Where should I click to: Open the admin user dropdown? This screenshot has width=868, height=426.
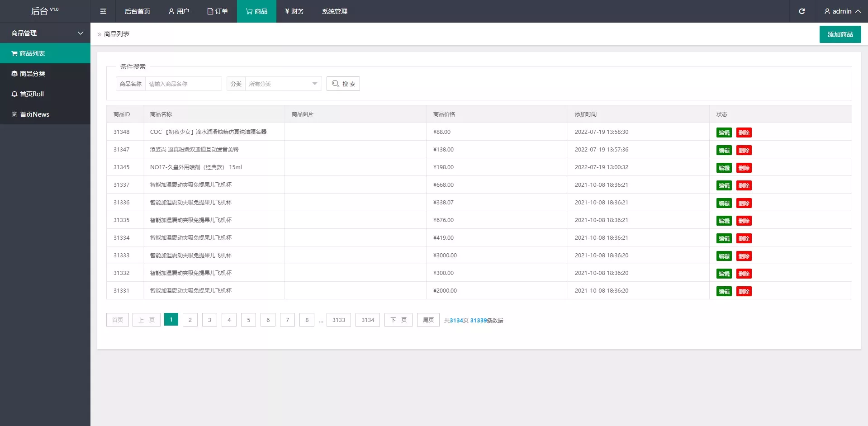pyautogui.click(x=842, y=11)
